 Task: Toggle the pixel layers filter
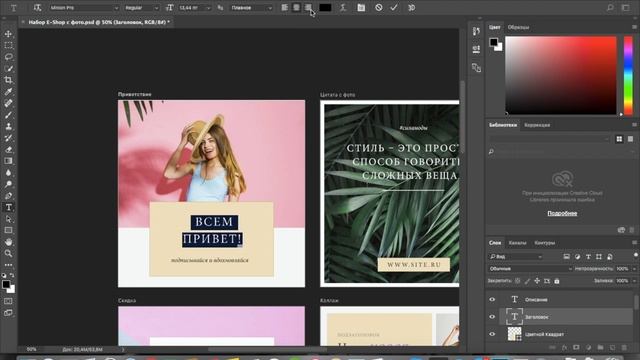tap(566, 257)
